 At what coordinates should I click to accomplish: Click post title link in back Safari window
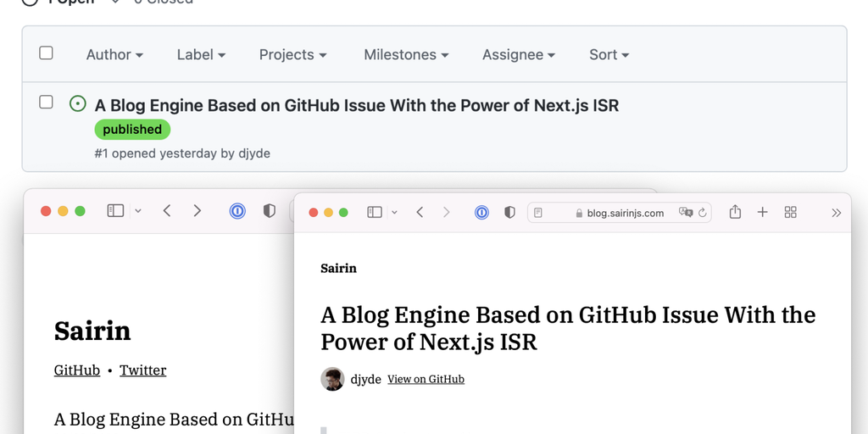[x=173, y=419]
